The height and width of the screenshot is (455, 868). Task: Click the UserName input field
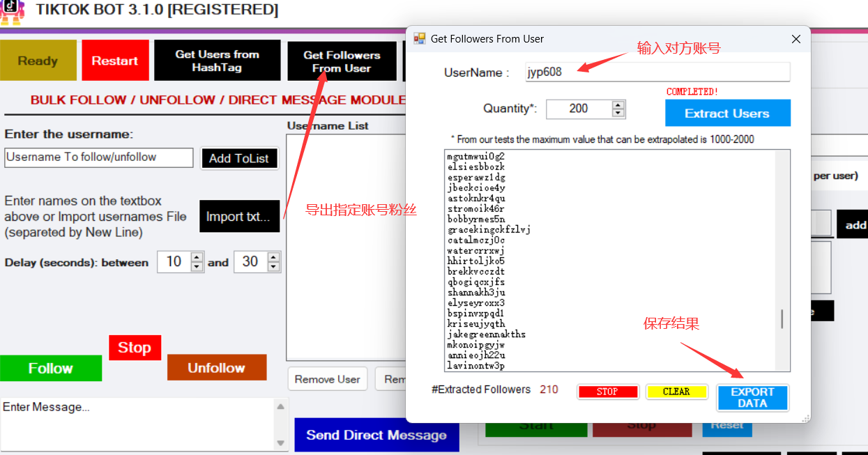pos(657,72)
